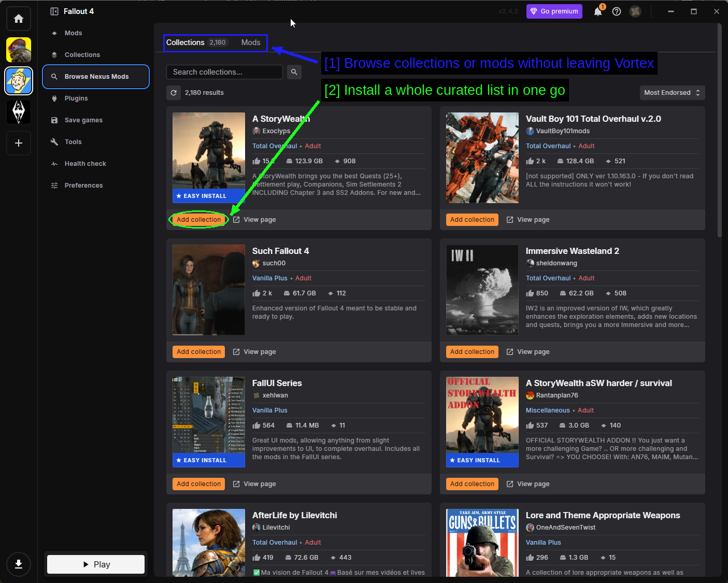Select the Fallout 4 Vault Boy game icon

pos(19,81)
